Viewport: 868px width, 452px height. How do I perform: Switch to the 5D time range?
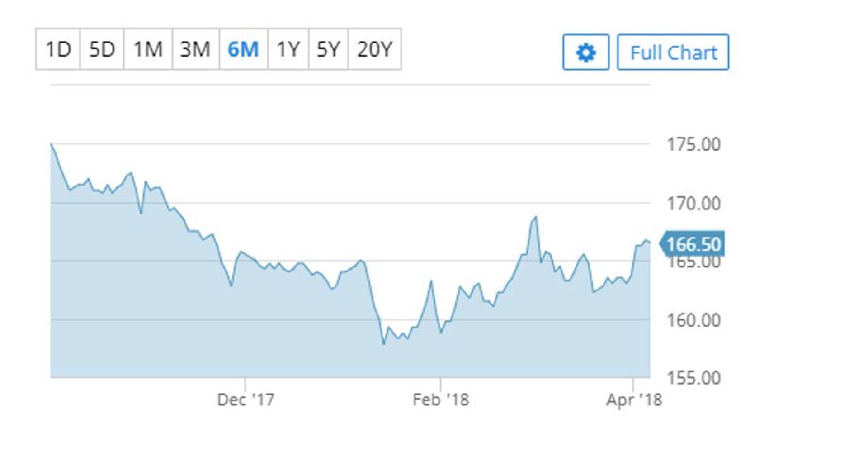[x=102, y=49]
